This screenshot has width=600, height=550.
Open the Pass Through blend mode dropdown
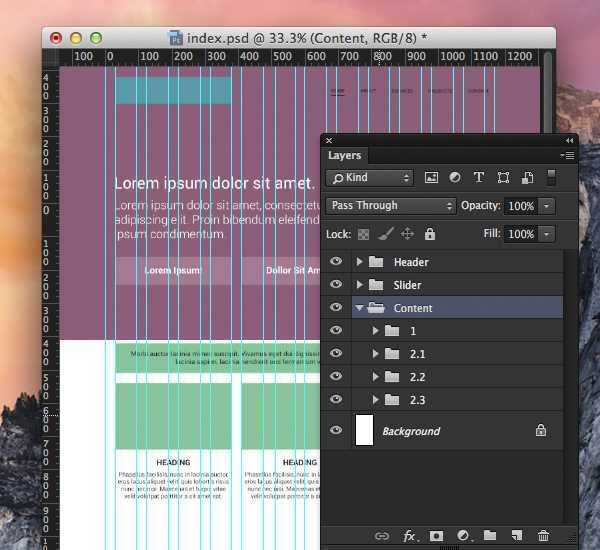[x=391, y=206]
